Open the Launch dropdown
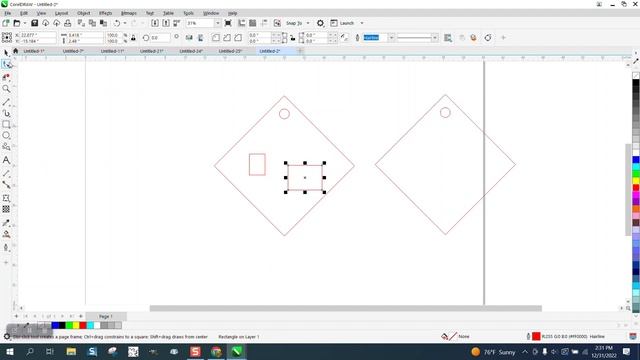 coord(362,23)
